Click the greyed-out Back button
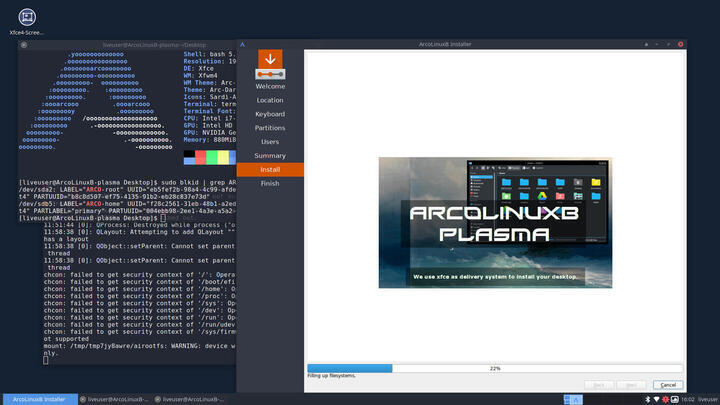Viewport: 720px width, 405px height. click(599, 385)
